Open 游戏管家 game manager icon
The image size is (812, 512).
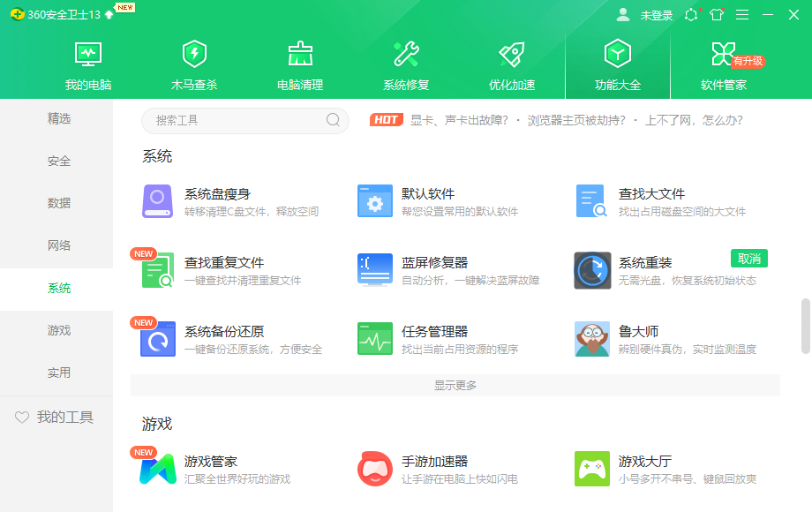pyautogui.click(x=158, y=469)
